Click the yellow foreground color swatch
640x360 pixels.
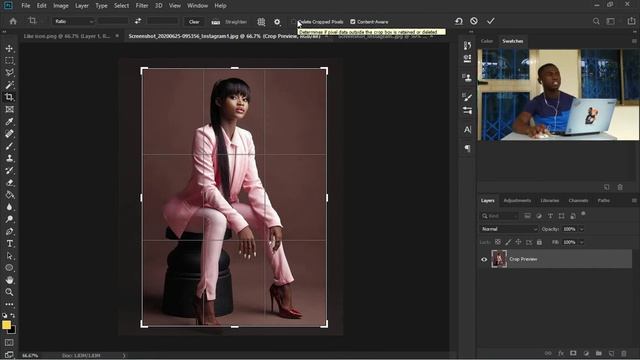tap(6, 325)
